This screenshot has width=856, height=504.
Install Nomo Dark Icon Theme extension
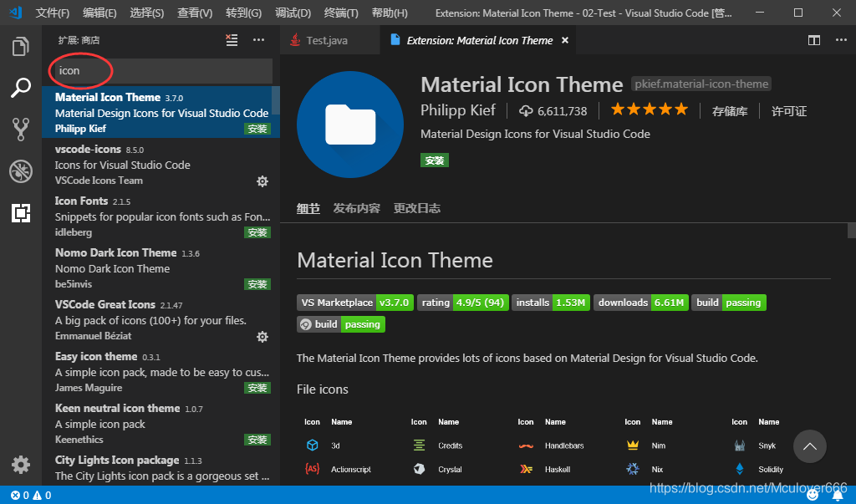click(x=257, y=284)
